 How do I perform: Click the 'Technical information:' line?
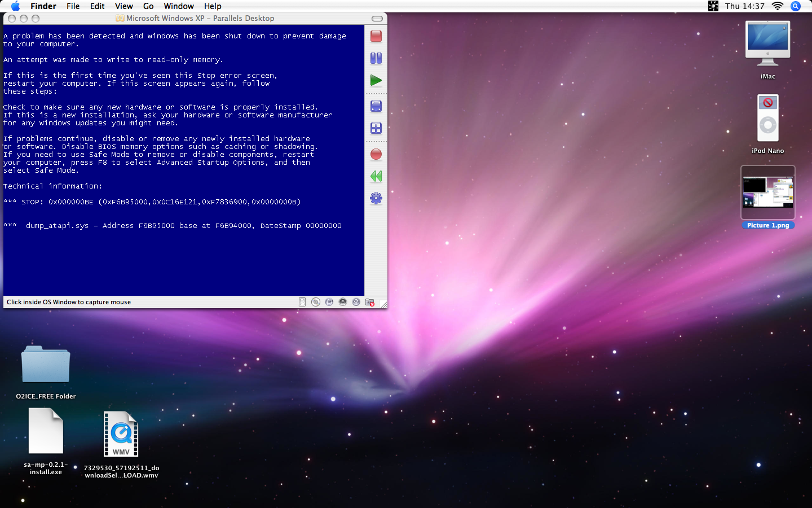[53, 186]
